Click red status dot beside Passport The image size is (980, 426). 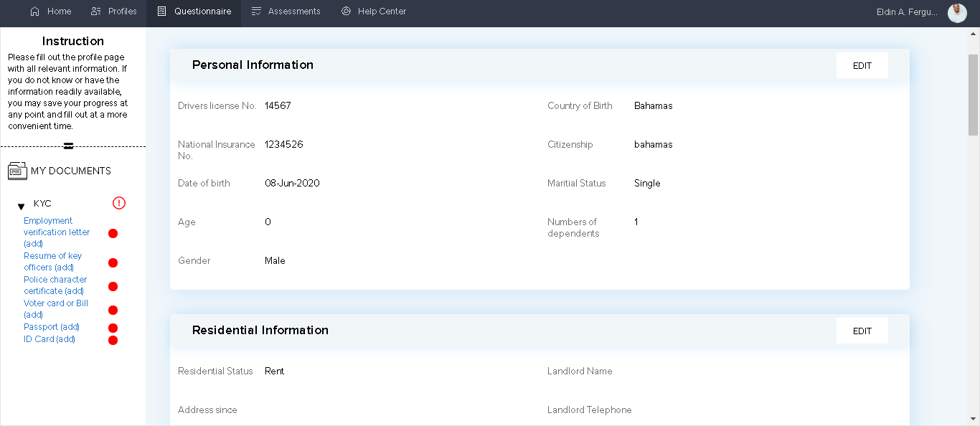(x=113, y=328)
